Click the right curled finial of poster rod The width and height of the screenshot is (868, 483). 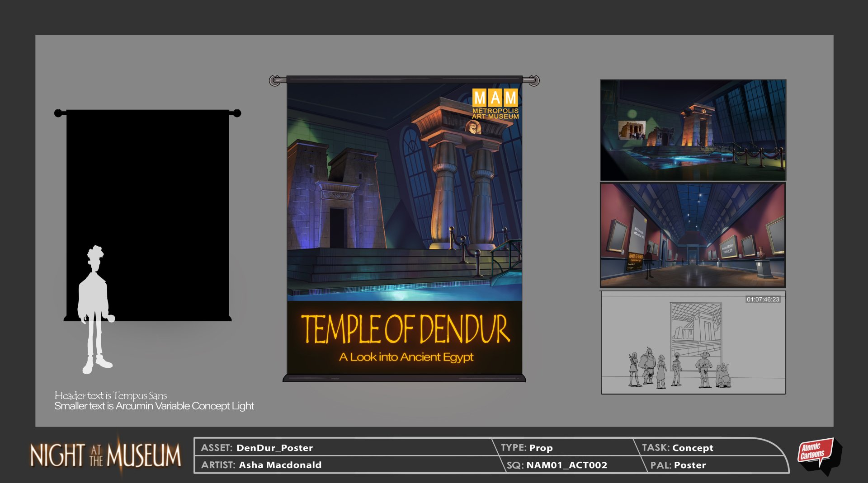534,81
